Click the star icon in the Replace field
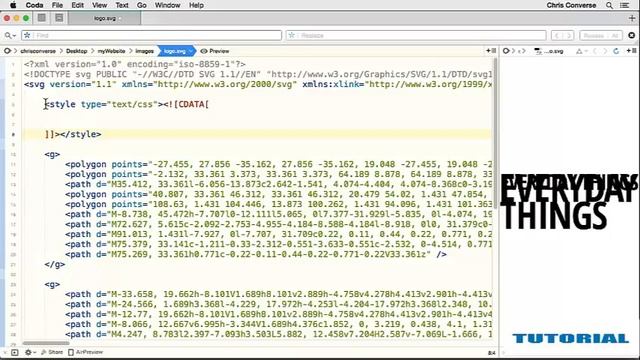Viewport: 640px width, 360px height. [291, 36]
